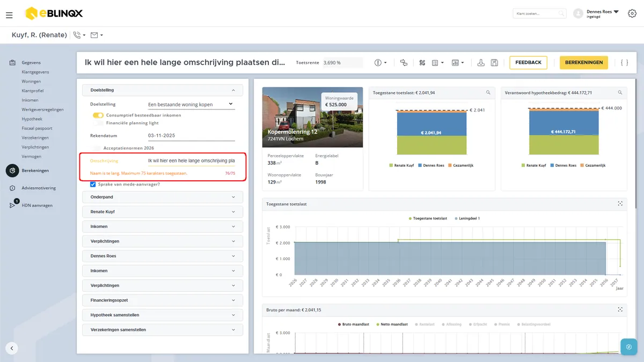The height and width of the screenshot is (362, 644).
Task: Click the curly braces icon in the toolbar
Action: [624, 63]
